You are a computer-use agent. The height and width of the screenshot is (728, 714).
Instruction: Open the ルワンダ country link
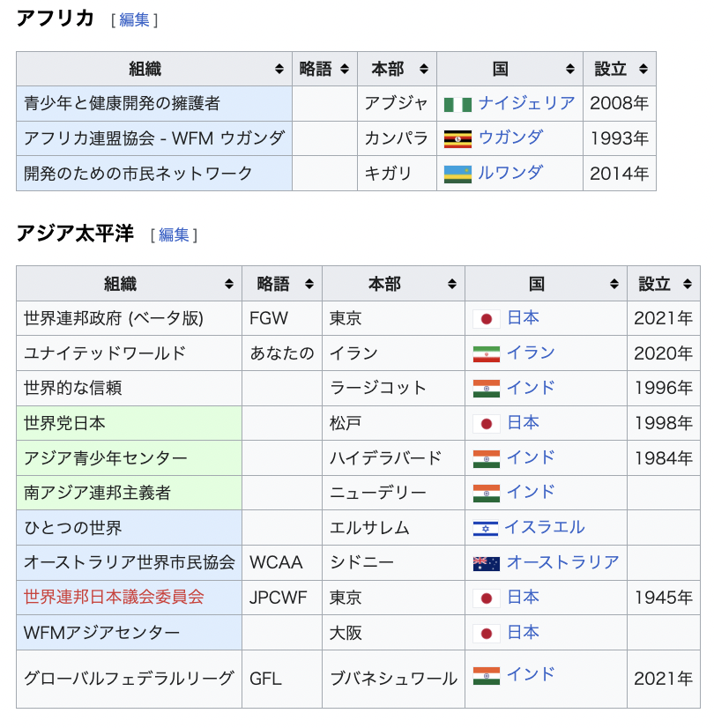(x=510, y=173)
